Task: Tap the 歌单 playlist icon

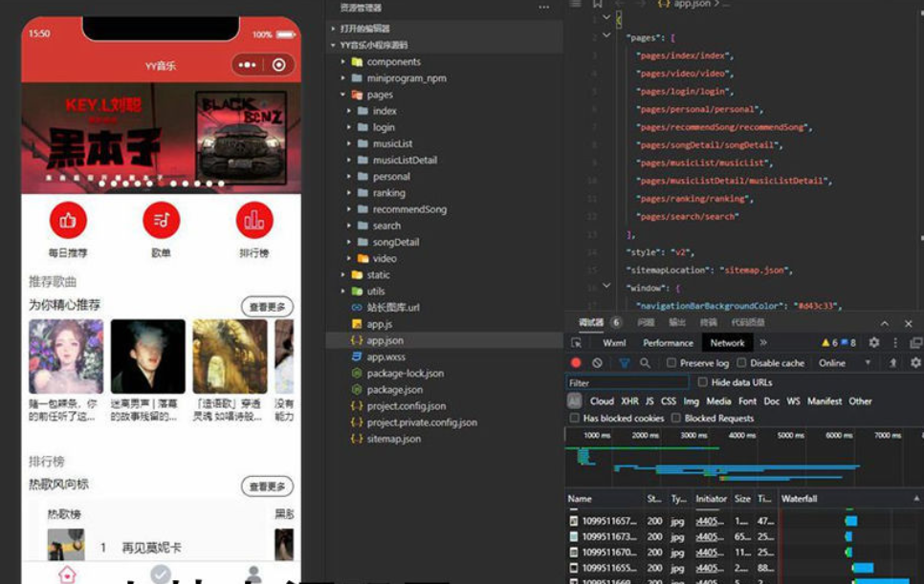Action: [161, 220]
